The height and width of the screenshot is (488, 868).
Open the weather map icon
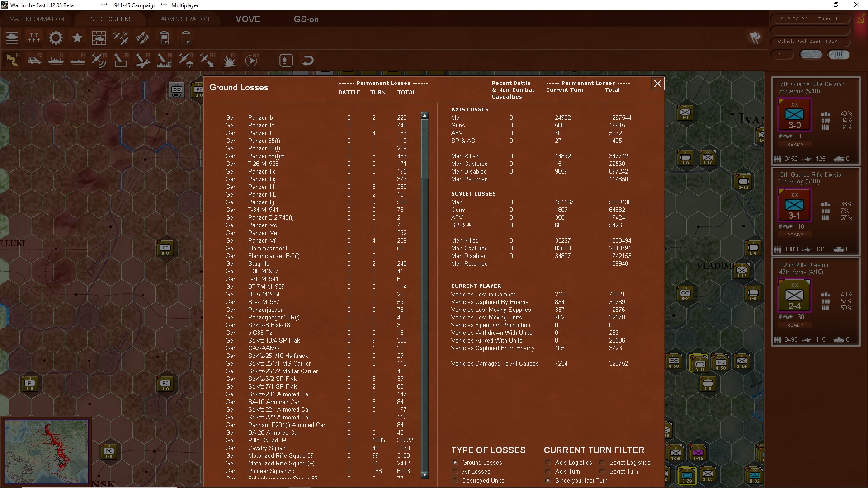(x=99, y=38)
